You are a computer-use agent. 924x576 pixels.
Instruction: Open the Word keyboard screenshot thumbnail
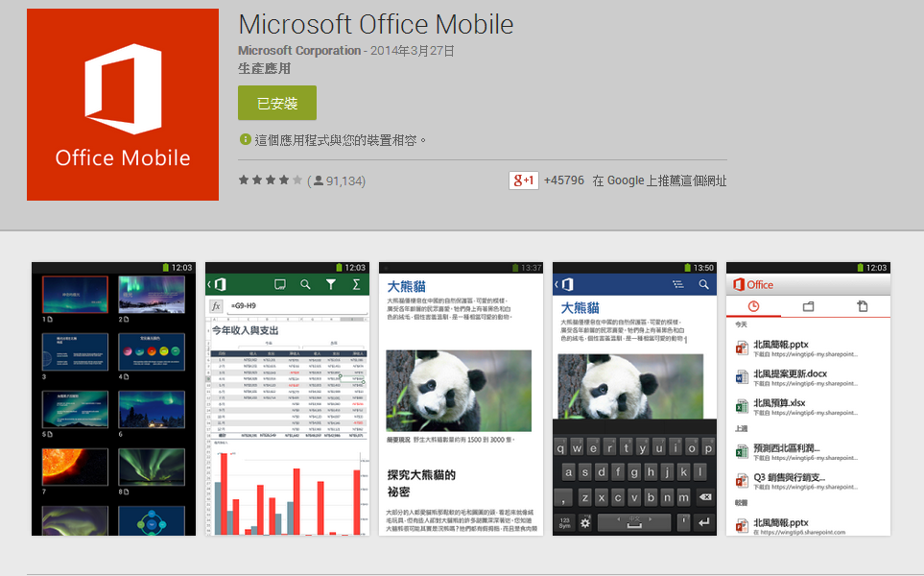click(634, 399)
